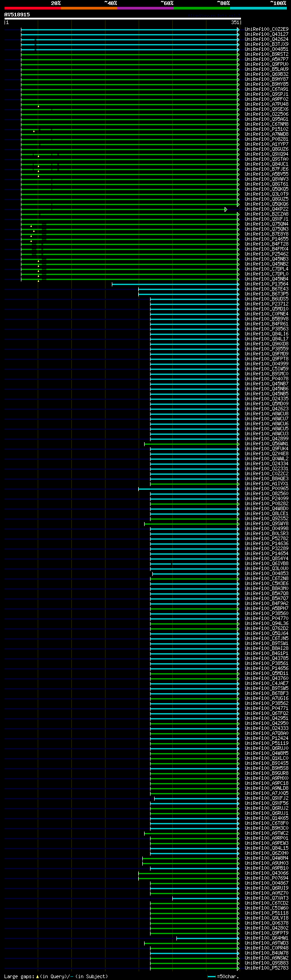Select the UniRef100_P25462 label
Viewport: 291px width, 980px height.
[x=266, y=254]
